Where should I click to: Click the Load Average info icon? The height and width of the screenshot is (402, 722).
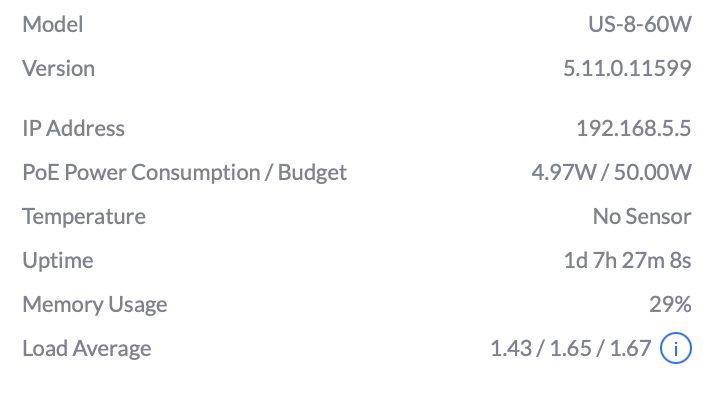coord(677,349)
